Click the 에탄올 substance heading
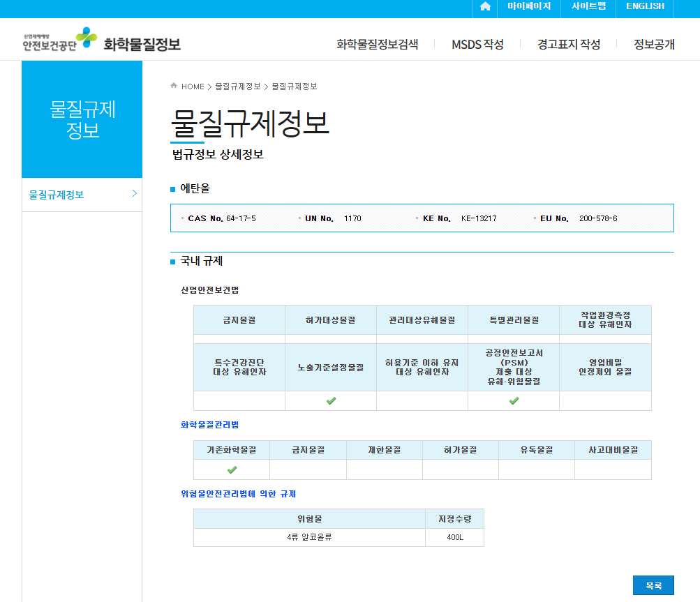Image resolution: width=700 pixels, height=602 pixels. click(195, 188)
